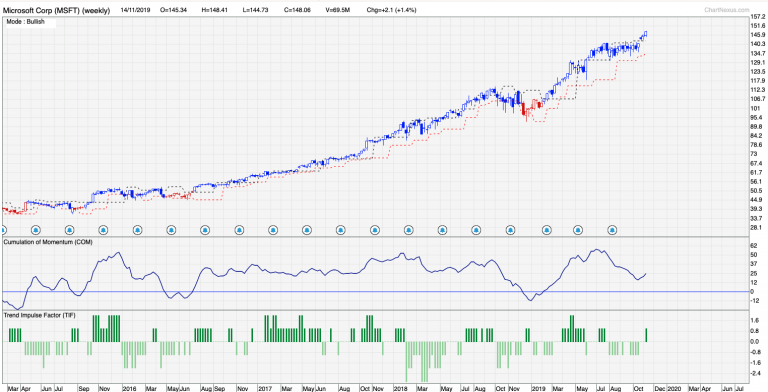The image size is (768, 392).
Task: Click the latest weekly candle at chart top
Action: [x=646, y=33]
